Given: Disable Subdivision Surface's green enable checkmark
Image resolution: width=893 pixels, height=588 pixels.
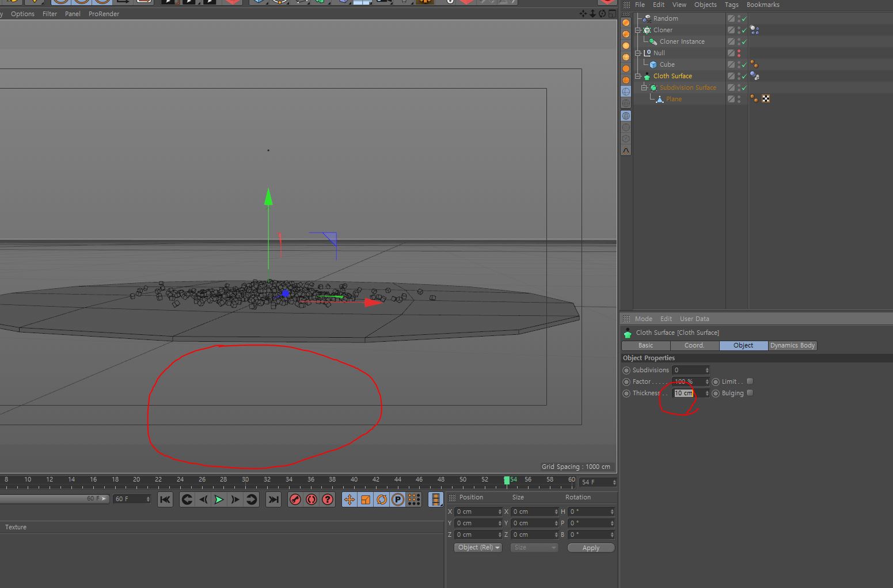Looking at the screenshot, I should [x=744, y=87].
